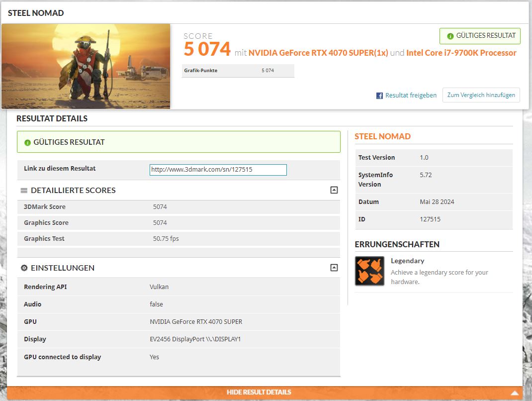
Task: Click the STEEL NOMAD page heading
Action: tap(36, 13)
